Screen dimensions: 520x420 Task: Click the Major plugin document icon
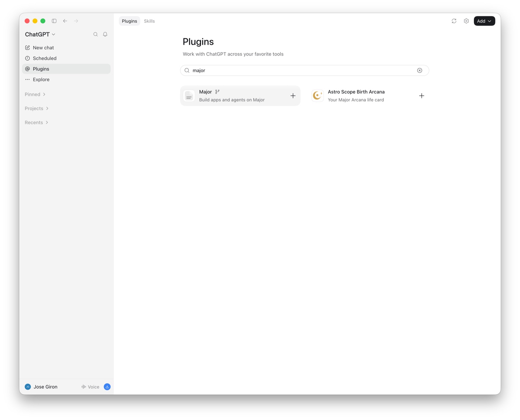click(189, 96)
